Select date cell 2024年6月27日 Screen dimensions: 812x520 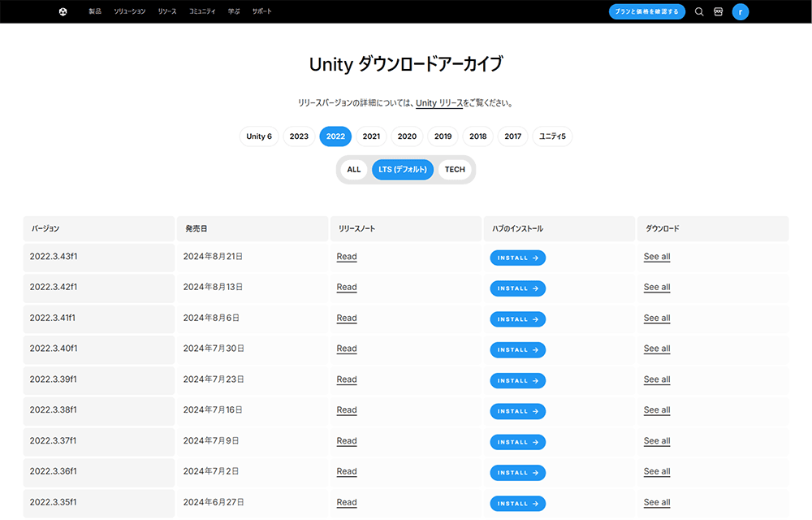tap(253, 503)
